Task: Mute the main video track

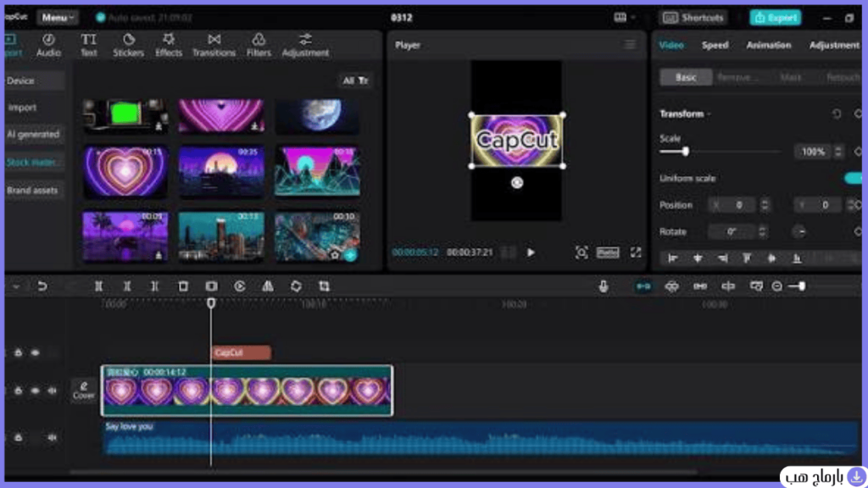Action: [52, 391]
